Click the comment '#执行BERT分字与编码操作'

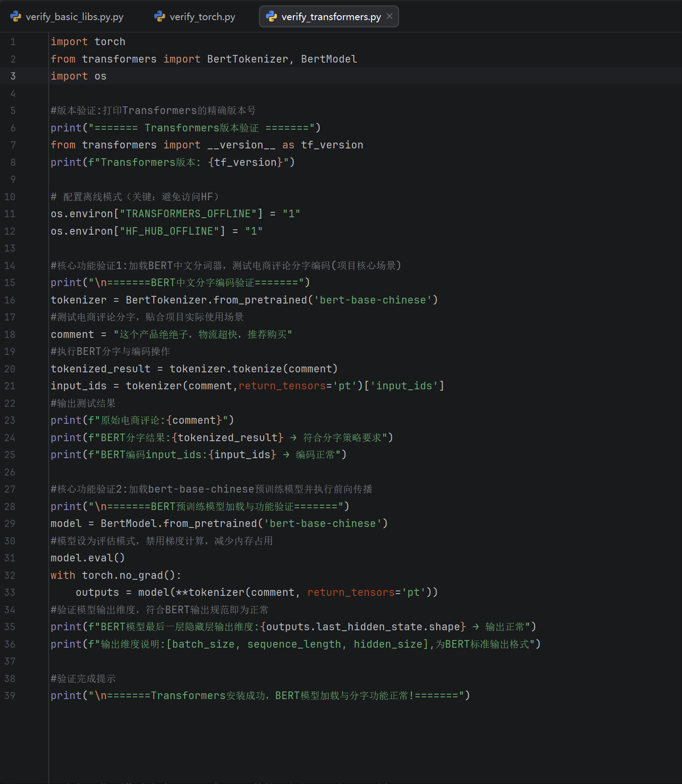(110, 351)
